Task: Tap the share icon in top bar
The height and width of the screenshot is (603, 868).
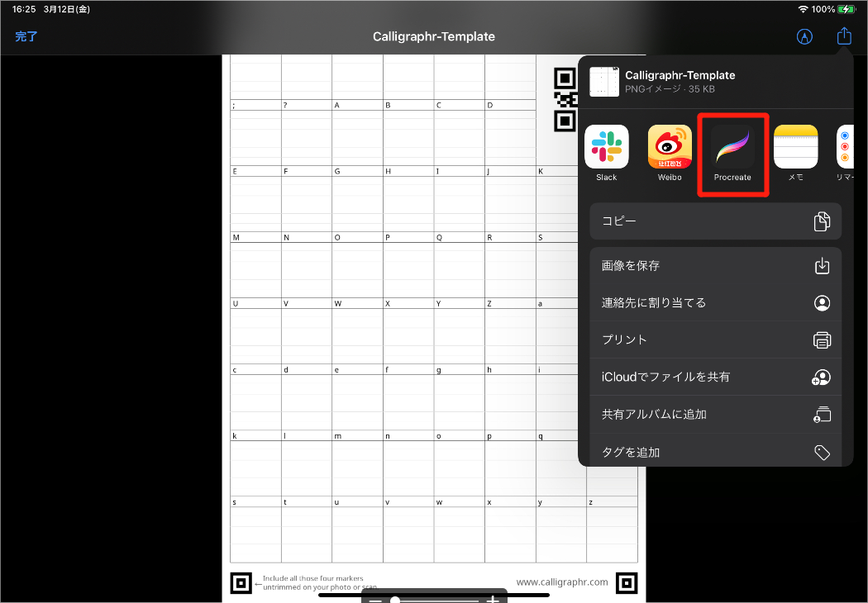Action: (843, 36)
